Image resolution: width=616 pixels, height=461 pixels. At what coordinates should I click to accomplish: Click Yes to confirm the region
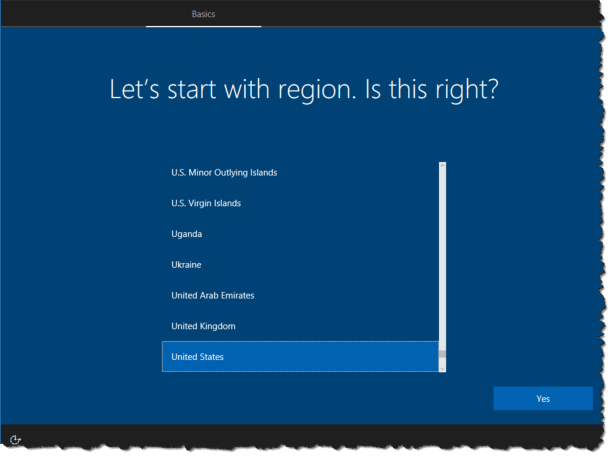click(x=542, y=398)
